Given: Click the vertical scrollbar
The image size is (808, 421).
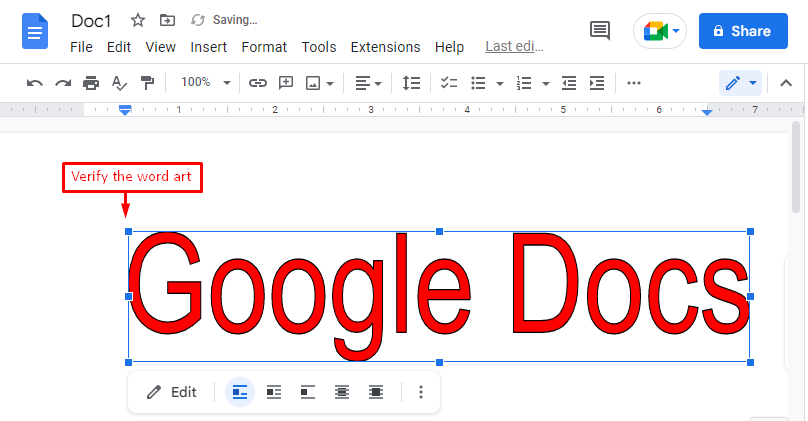Looking at the screenshot, I should tap(796, 167).
